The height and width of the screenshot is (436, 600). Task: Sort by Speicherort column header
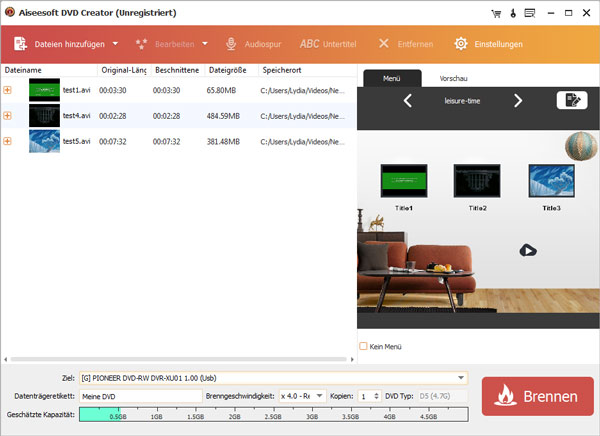[307, 70]
